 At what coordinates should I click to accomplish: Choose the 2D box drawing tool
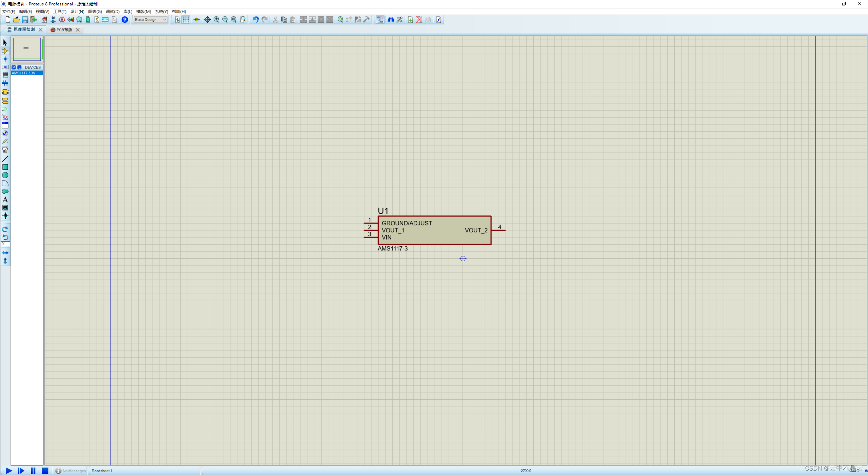point(5,167)
